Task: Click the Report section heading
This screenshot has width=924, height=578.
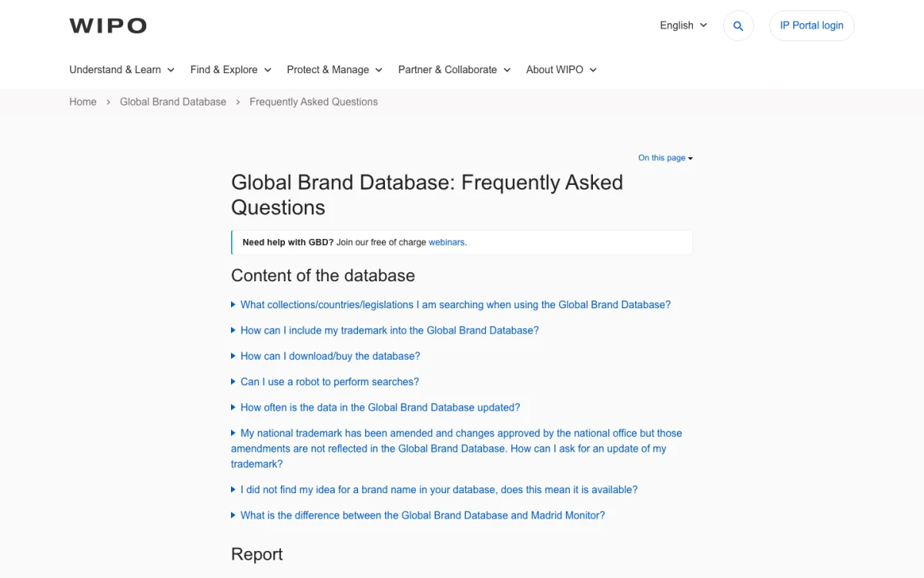Action: point(257,554)
